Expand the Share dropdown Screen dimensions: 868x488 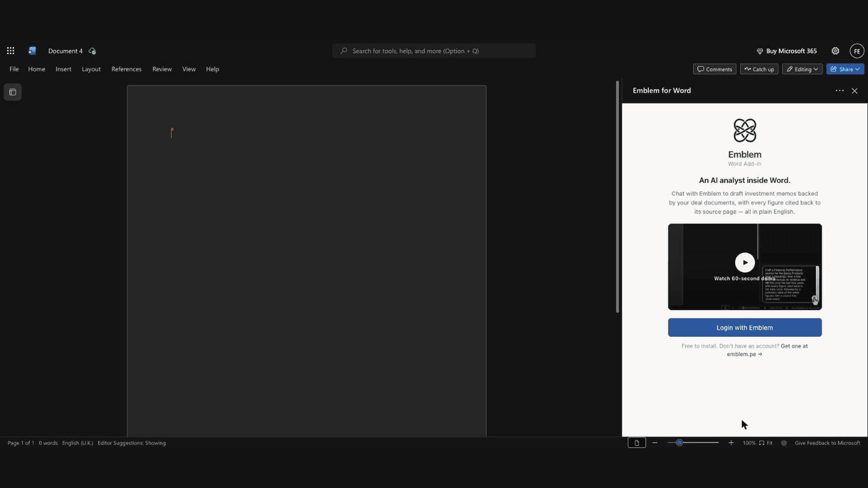point(845,69)
